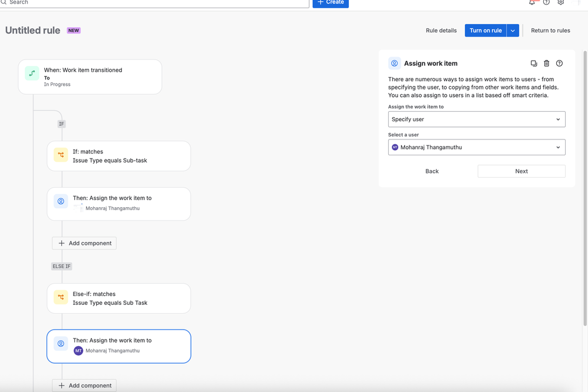Click the transition trigger icon in When card
The height and width of the screenshot is (392, 588).
(32, 73)
